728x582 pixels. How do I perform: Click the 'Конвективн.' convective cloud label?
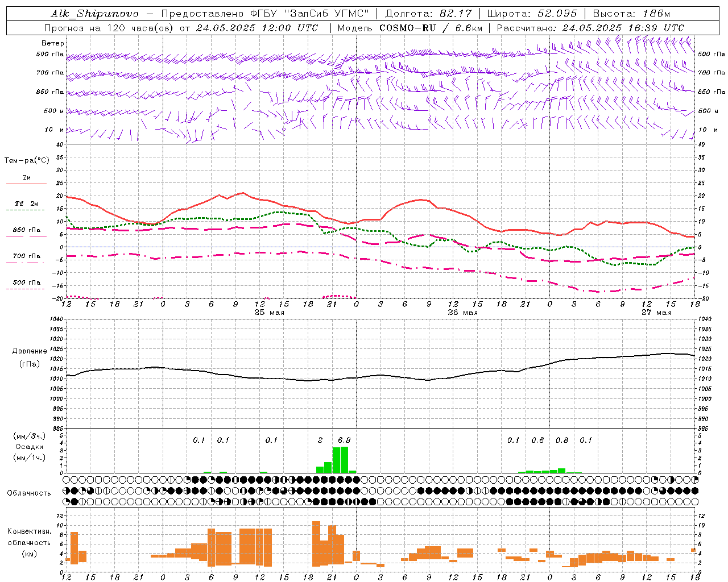(x=30, y=531)
